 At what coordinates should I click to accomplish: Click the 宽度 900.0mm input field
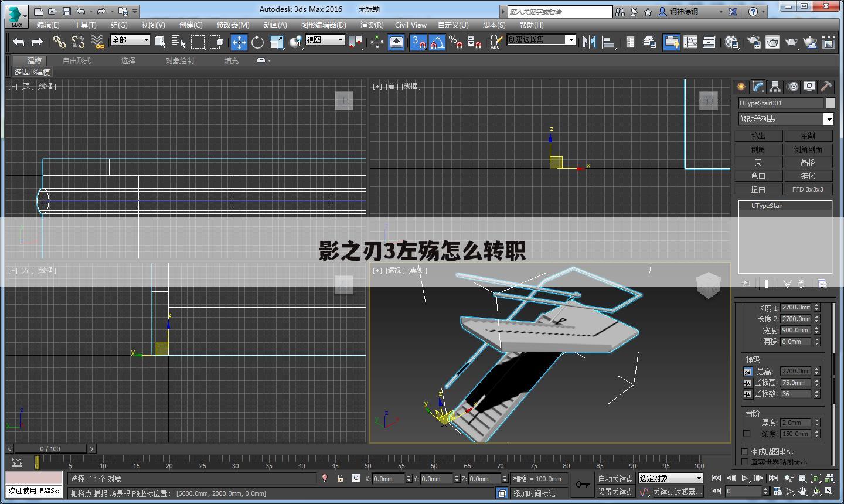(x=795, y=330)
